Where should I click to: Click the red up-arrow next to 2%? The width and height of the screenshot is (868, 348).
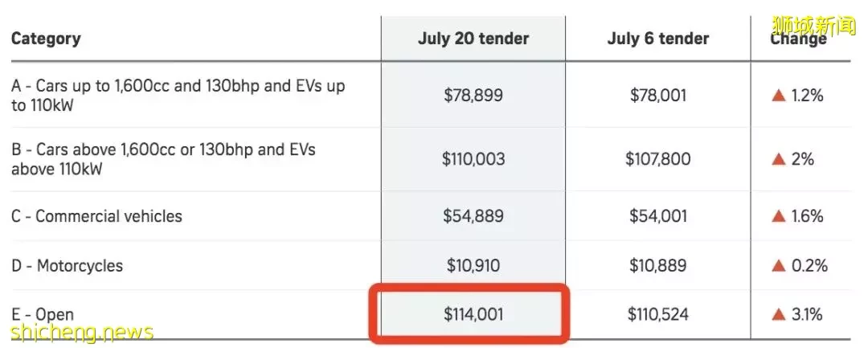click(x=779, y=159)
